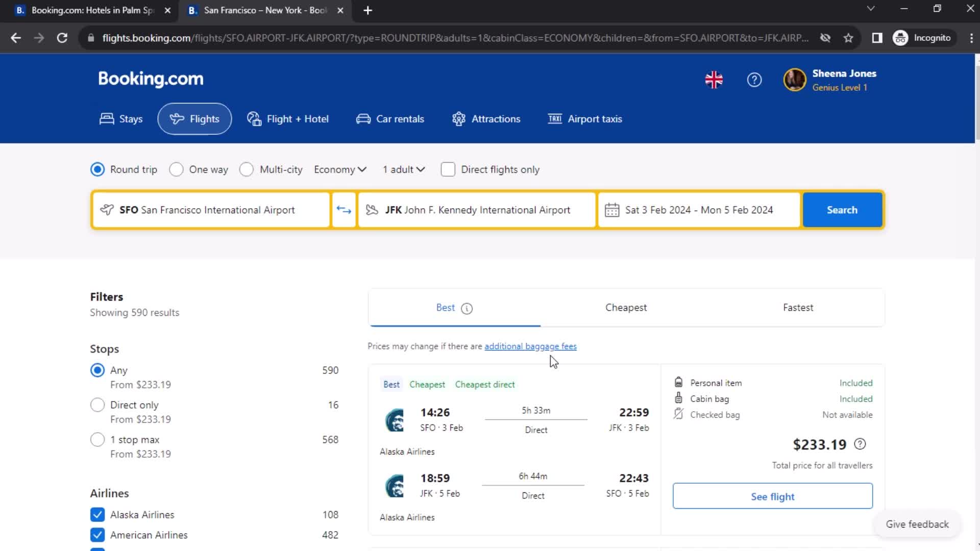The width and height of the screenshot is (980, 551).
Task: Click the browser back arrow
Action: (16, 38)
